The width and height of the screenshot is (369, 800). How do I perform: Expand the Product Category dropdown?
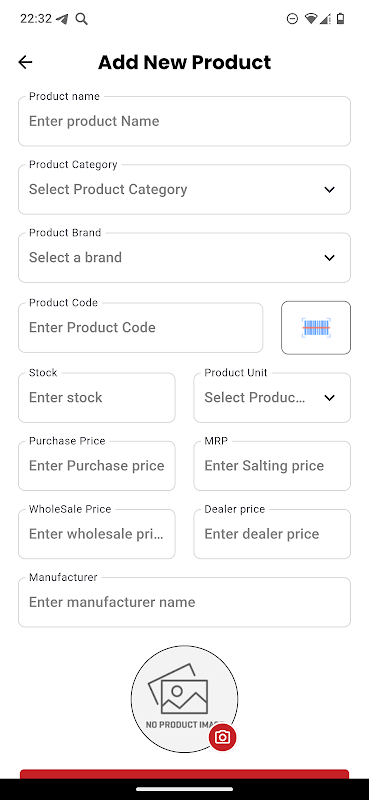point(184,189)
